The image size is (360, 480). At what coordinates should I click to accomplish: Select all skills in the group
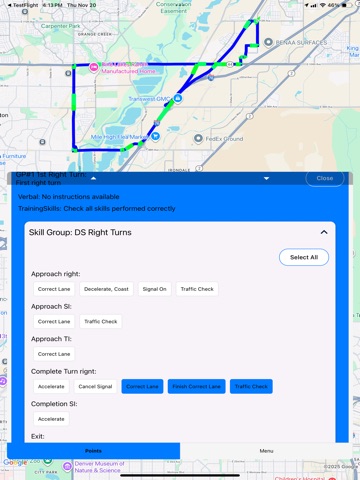(x=304, y=257)
